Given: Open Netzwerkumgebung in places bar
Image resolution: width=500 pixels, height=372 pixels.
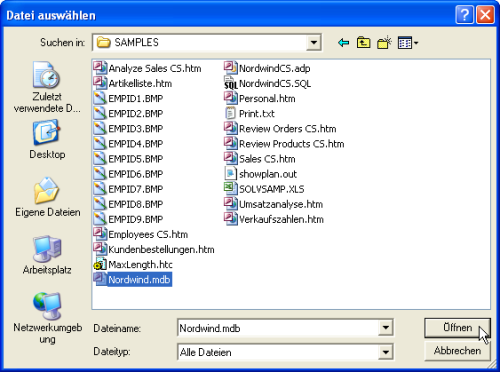Looking at the screenshot, I should (x=47, y=318).
